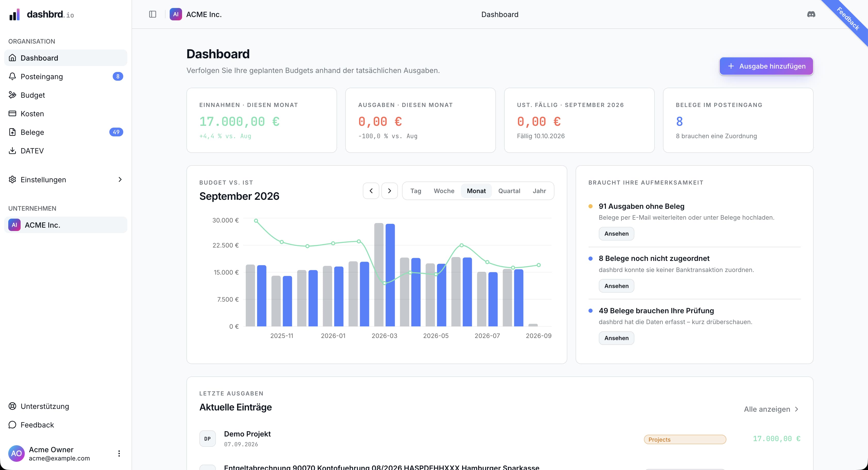Screen dimensions: 868x470
Task: Click the 'Fällig 10.10.2026' text
Action: click(x=541, y=136)
